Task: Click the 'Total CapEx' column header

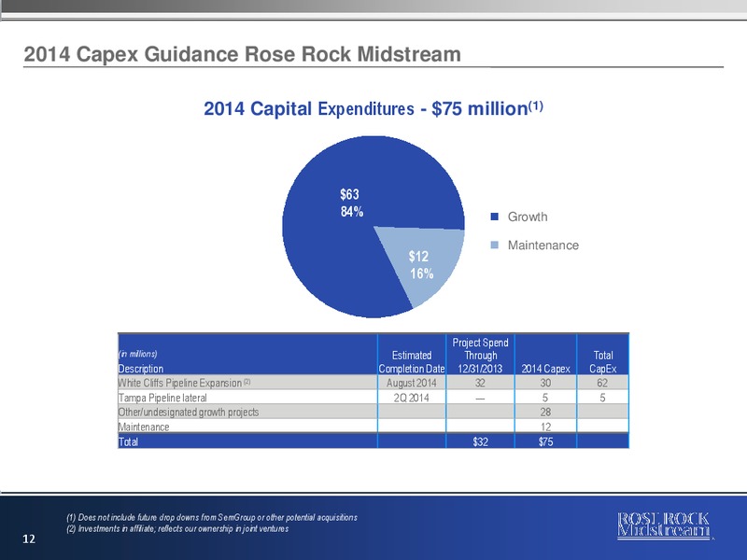Action: [x=602, y=362]
